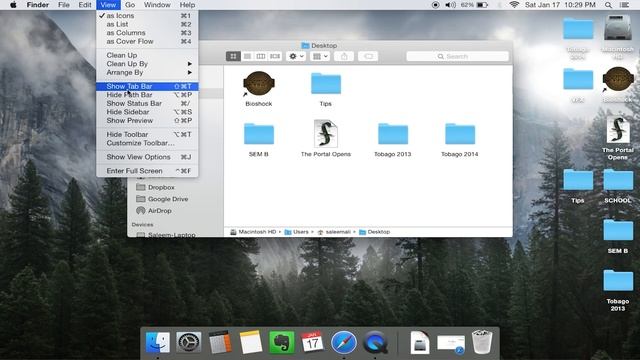
Task: Click Show Status Bar menu item
Action: tap(147, 103)
